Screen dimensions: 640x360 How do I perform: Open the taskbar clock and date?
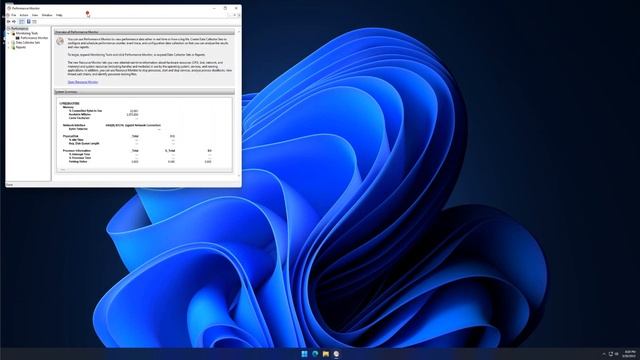(x=629, y=354)
